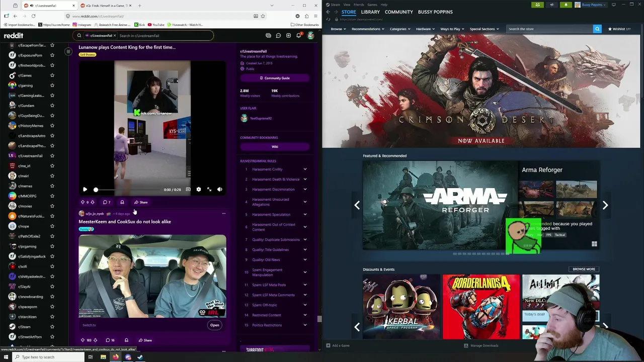This screenshot has height=362, width=644.
Task: Open Steam Special Sections dropdown
Action: click(x=484, y=29)
